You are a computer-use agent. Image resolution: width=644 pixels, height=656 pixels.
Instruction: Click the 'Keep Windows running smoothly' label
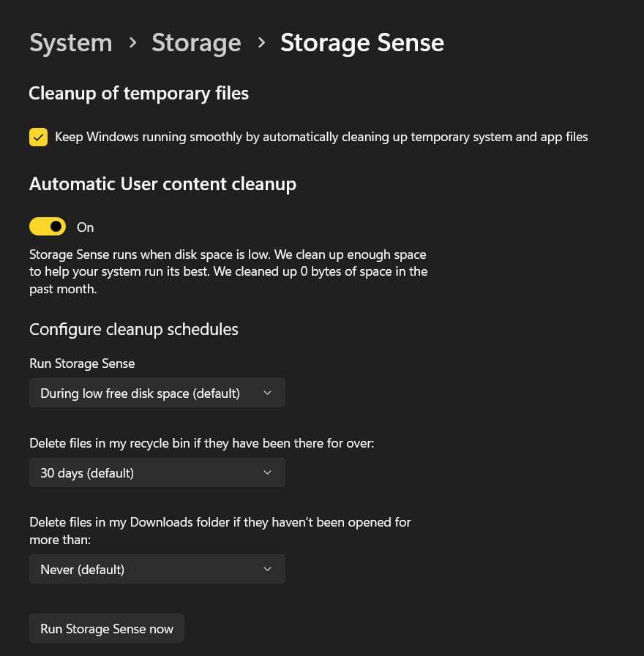coord(321,137)
